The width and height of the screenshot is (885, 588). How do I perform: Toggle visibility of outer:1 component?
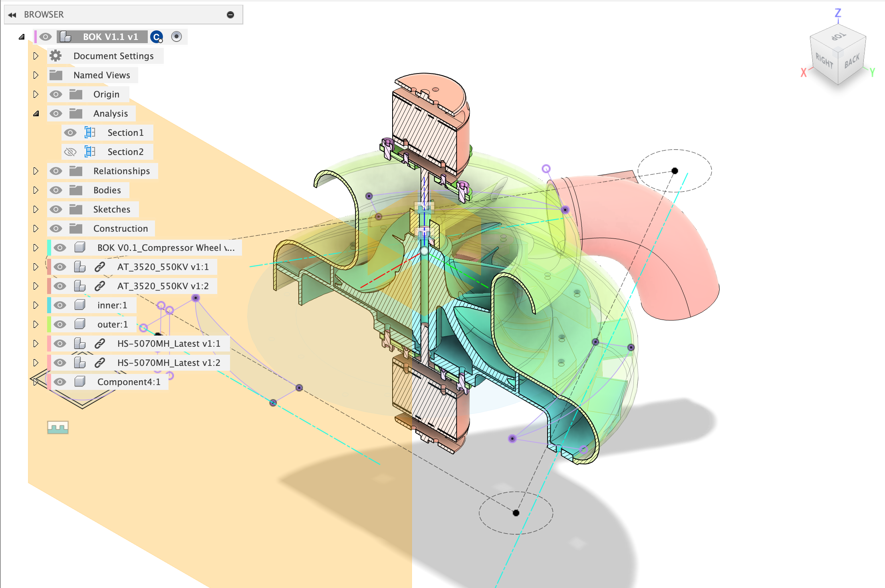[x=60, y=324]
